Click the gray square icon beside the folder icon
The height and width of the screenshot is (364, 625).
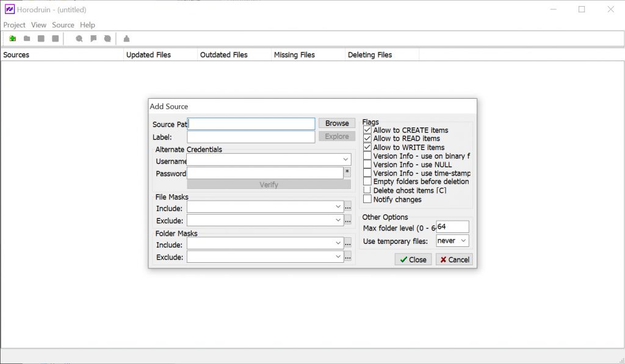[x=41, y=38]
